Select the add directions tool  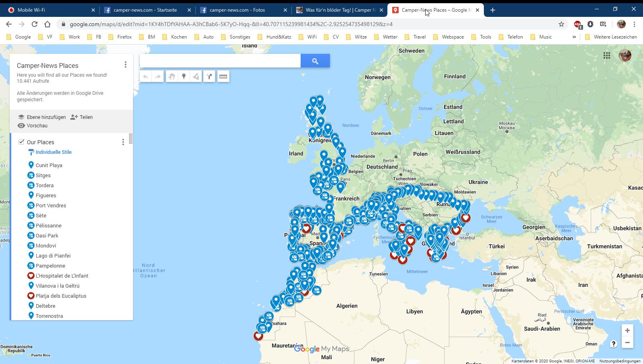tap(209, 76)
